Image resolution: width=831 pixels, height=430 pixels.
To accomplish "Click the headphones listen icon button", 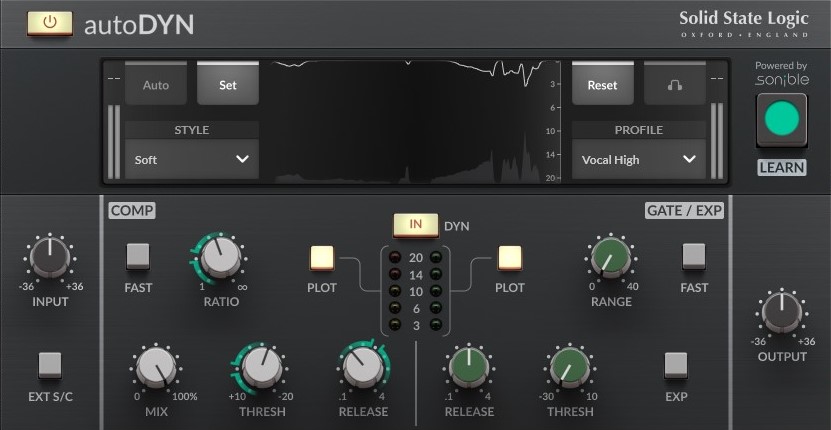I will coord(675,85).
